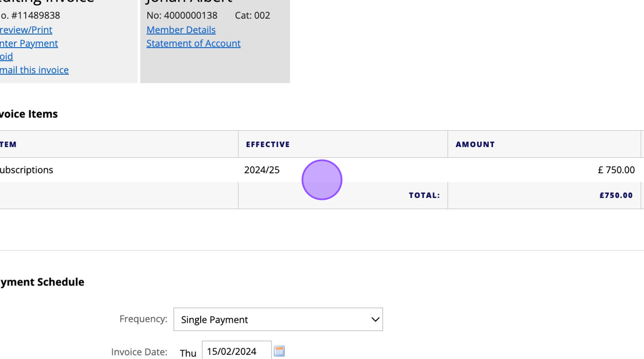Open the Enter Payment link
Screen dimensions: 644x359
point(29,44)
